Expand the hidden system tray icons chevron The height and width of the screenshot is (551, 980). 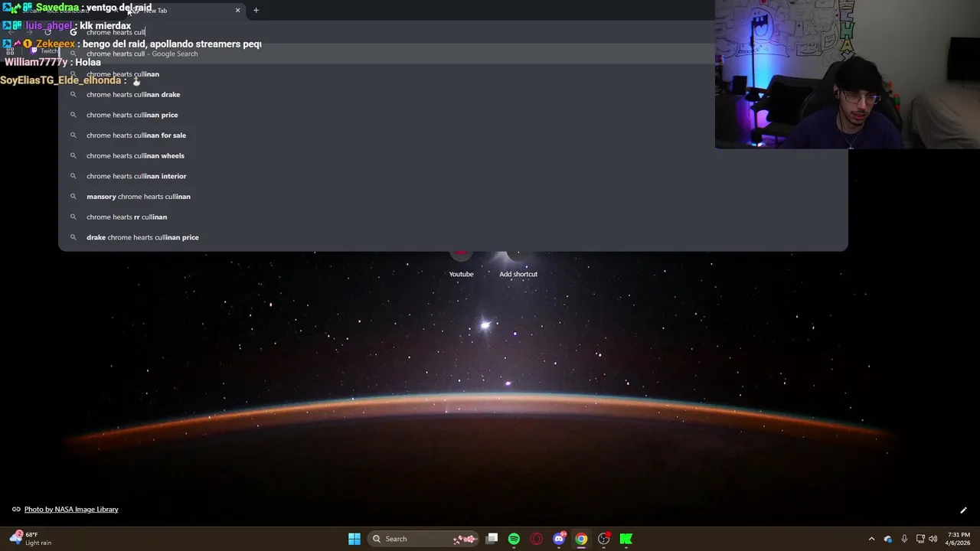click(871, 539)
